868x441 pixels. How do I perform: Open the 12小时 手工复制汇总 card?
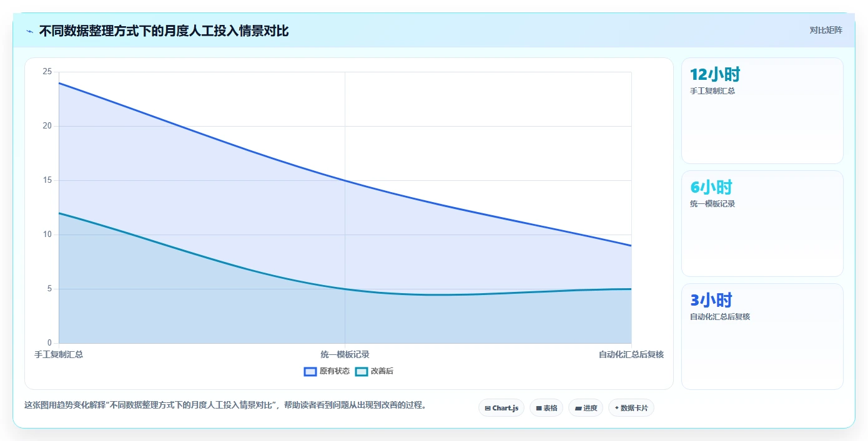762,111
